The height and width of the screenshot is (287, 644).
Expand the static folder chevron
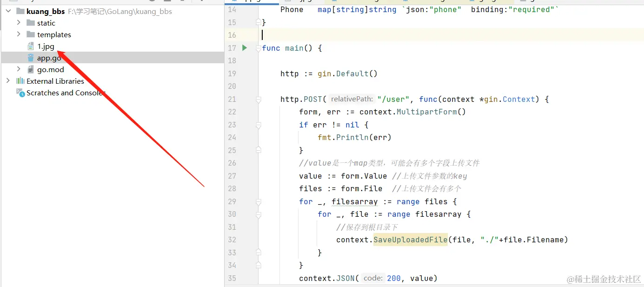(19, 22)
